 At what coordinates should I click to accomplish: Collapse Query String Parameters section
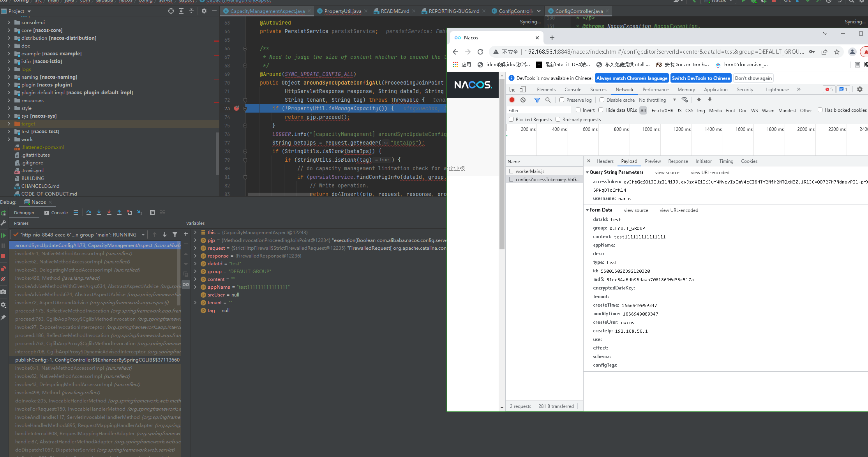[x=587, y=172]
